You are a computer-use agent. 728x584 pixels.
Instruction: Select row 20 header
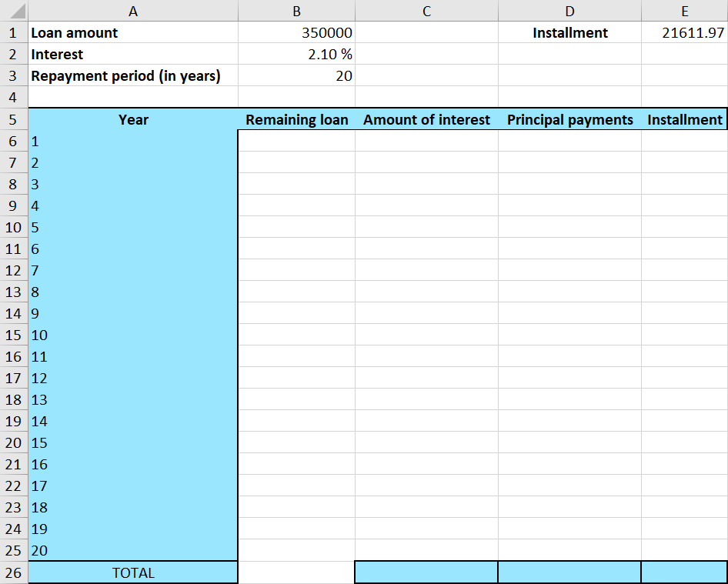point(13,442)
